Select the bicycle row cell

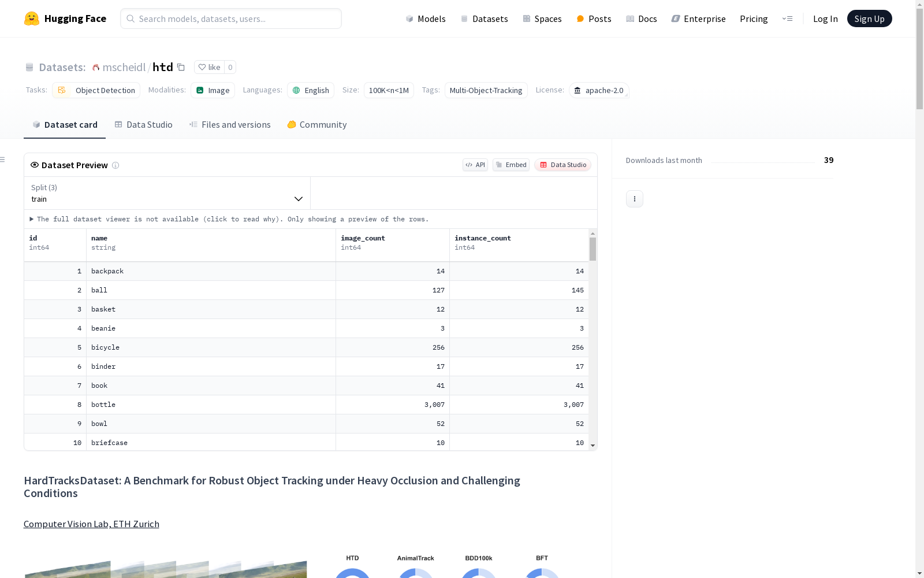tap(211, 347)
